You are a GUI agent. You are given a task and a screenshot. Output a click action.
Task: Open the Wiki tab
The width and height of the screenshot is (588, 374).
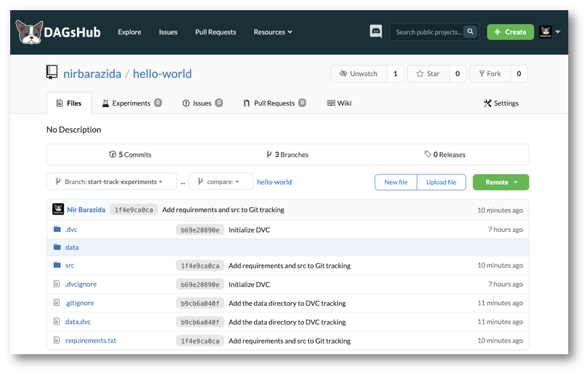click(x=340, y=103)
